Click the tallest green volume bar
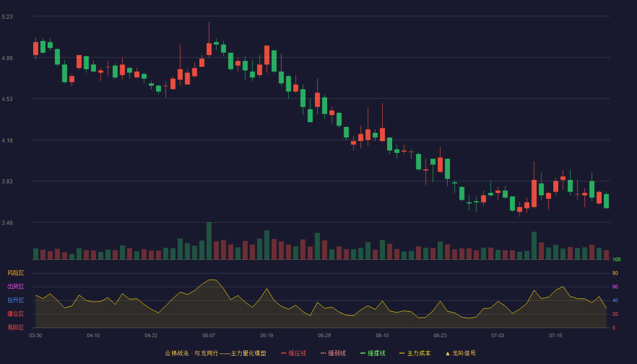This screenshot has height=364, width=637. click(x=209, y=241)
